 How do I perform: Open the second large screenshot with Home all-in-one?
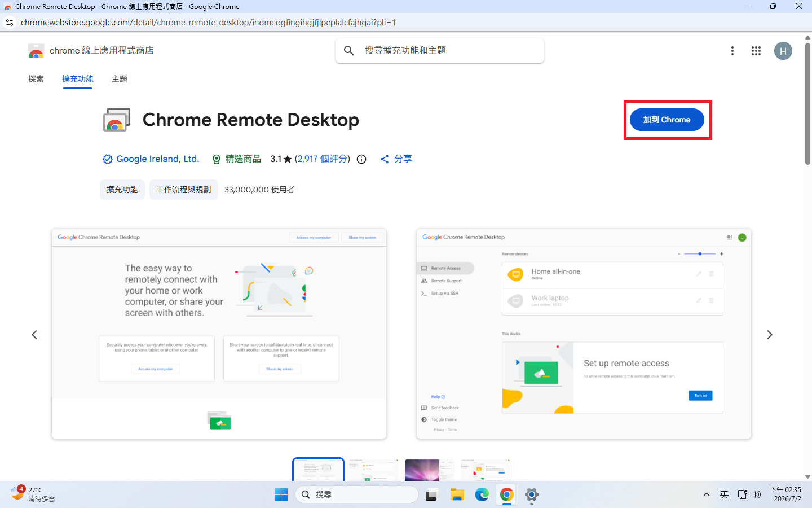coord(584,334)
